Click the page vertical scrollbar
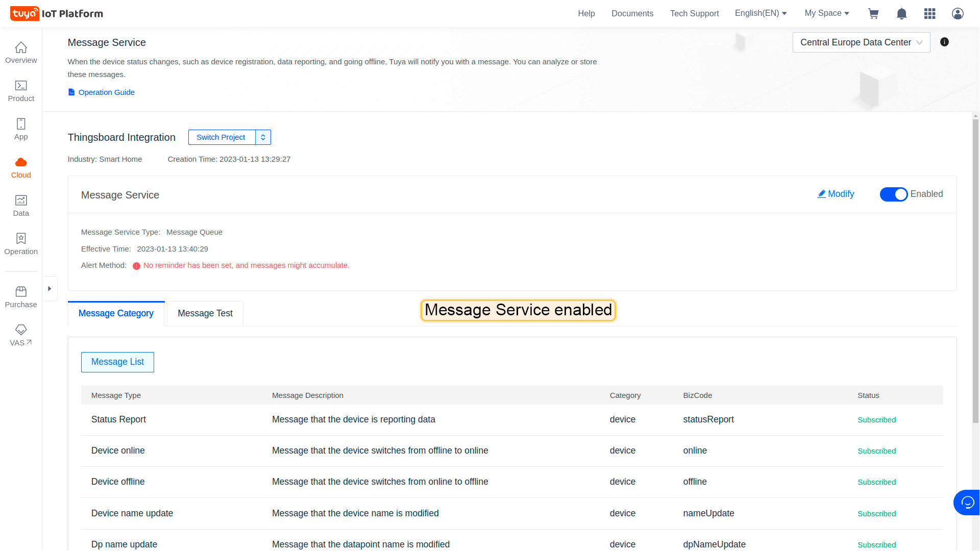Viewport: 980px width, 551px height. coord(975,270)
